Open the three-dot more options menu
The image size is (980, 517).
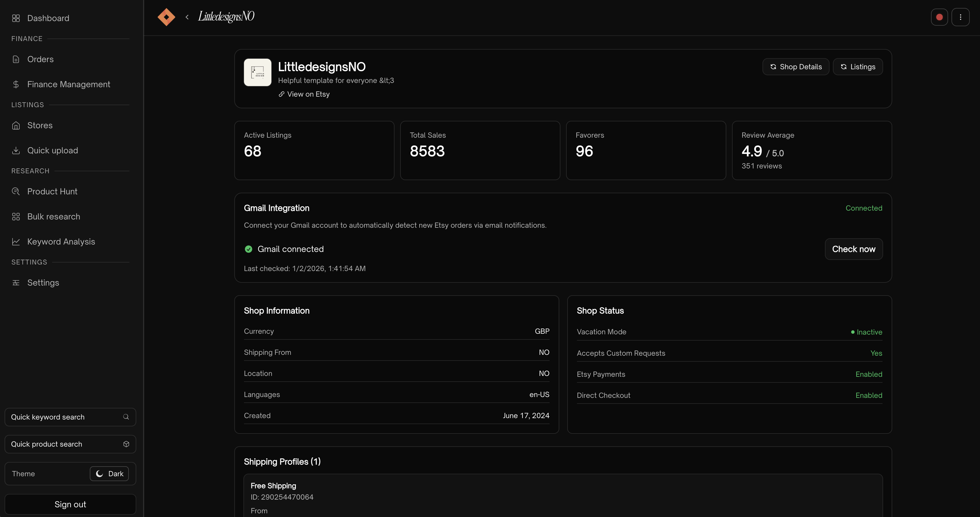pyautogui.click(x=960, y=17)
